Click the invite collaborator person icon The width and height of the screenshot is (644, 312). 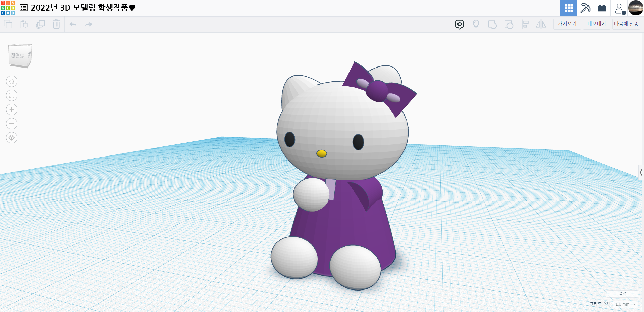(x=620, y=8)
